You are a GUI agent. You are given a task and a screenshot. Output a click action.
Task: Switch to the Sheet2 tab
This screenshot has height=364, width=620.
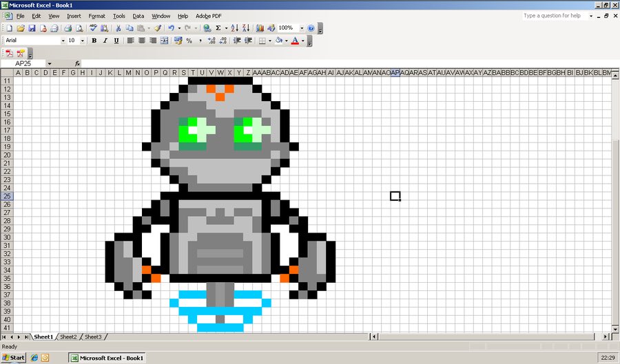tap(68, 336)
